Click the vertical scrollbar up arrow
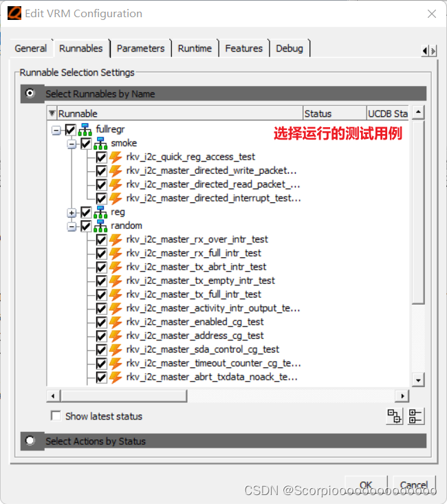The height and width of the screenshot is (504, 447). tap(418, 112)
